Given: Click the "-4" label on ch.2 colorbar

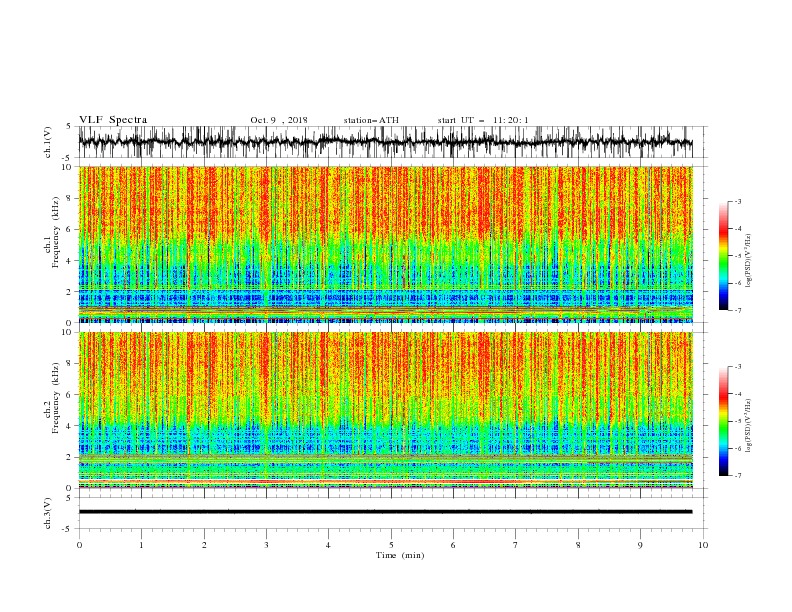Looking at the screenshot, I should (x=737, y=394).
